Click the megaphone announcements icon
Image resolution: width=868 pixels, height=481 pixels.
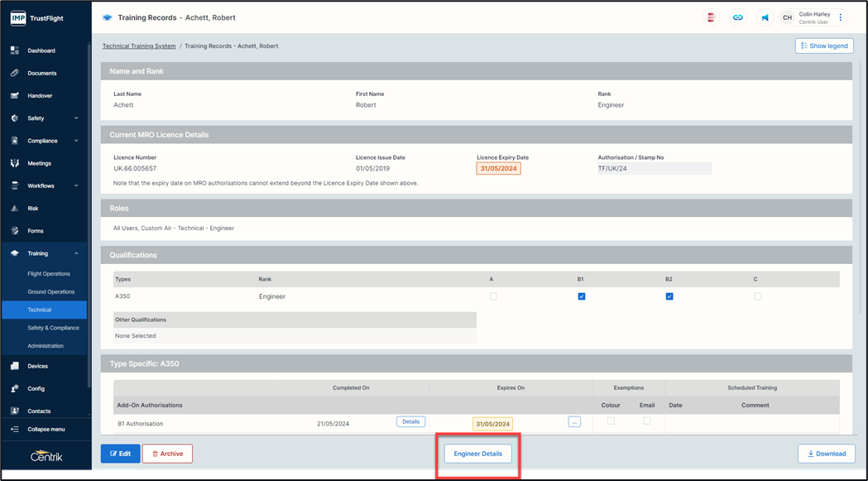[x=765, y=17]
